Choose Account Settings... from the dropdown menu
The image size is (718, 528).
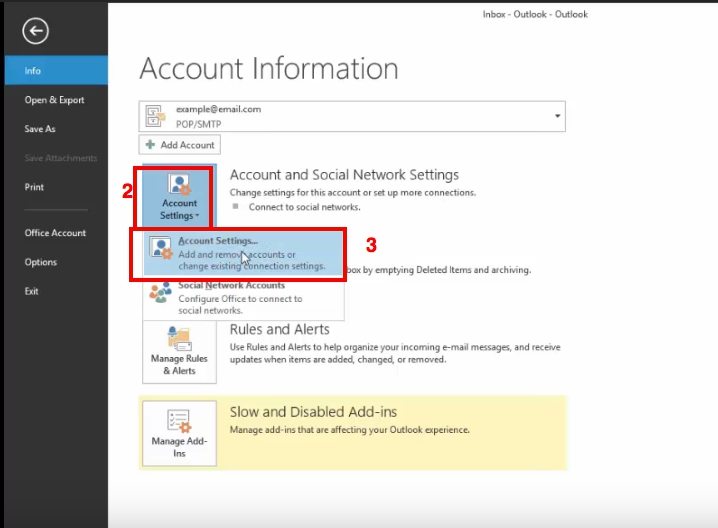click(x=243, y=253)
